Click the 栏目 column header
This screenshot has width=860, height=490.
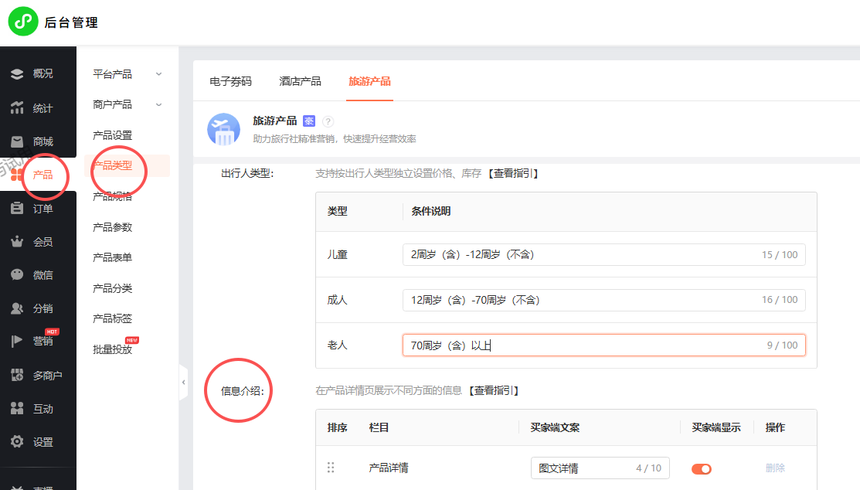click(x=379, y=427)
